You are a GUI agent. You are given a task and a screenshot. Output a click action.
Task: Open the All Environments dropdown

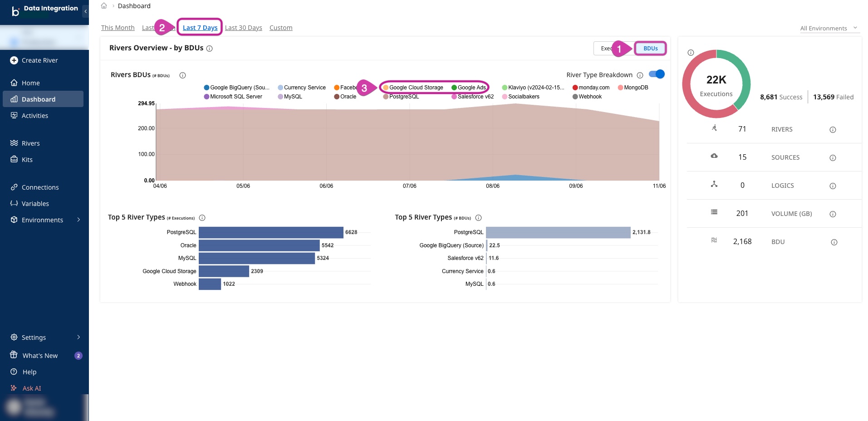pyautogui.click(x=829, y=28)
